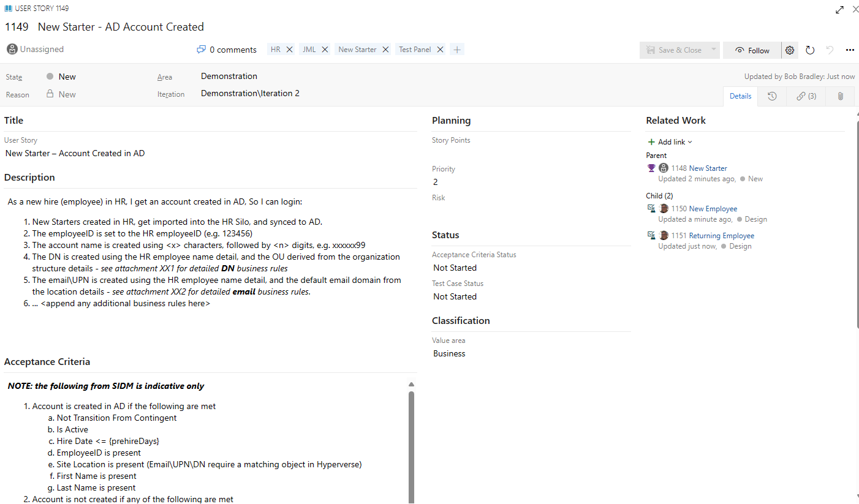The width and height of the screenshot is (859, 504).
Task: Refresh the work item with the refresh icon
Action: 810,50
